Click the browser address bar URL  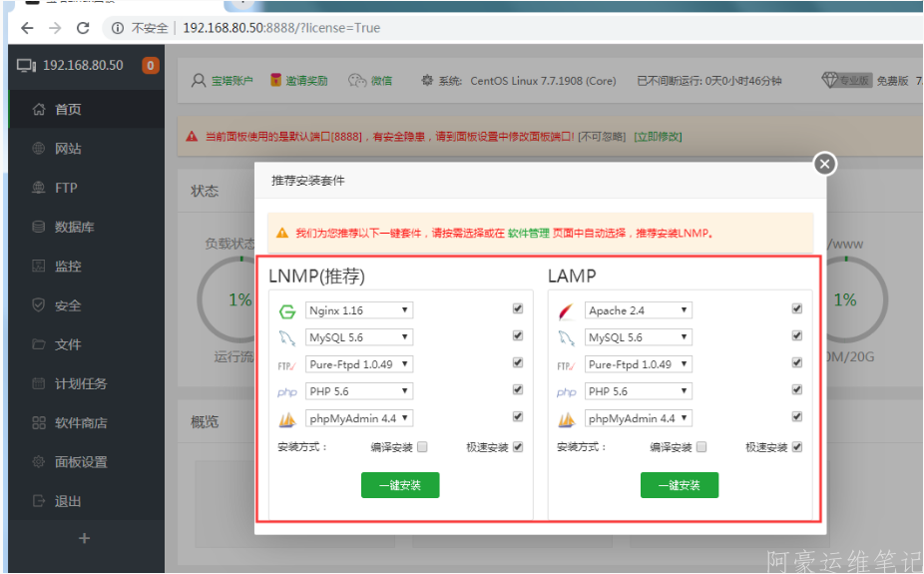point(281,28)
